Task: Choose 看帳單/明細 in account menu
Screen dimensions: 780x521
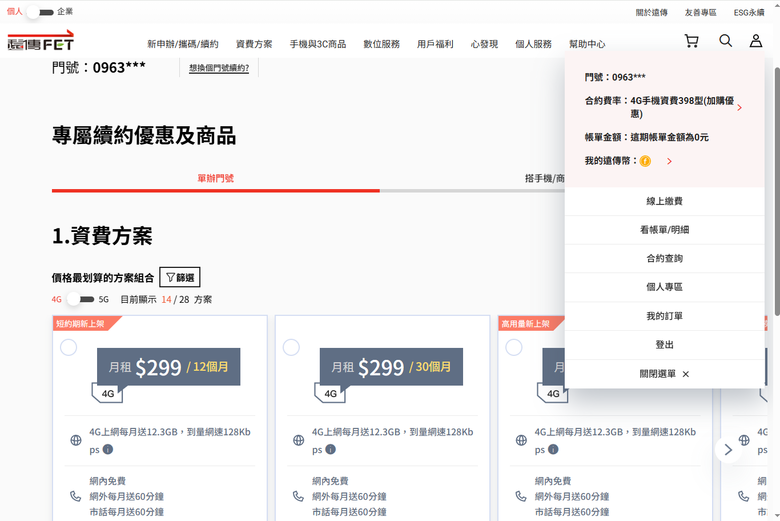Action: pos(665,230)
